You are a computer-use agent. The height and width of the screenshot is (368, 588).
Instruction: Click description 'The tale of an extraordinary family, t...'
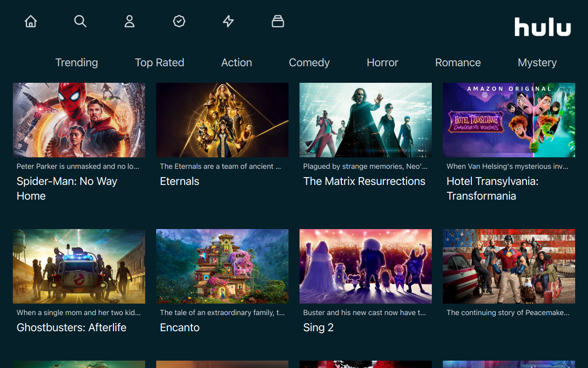coord(222,312)
